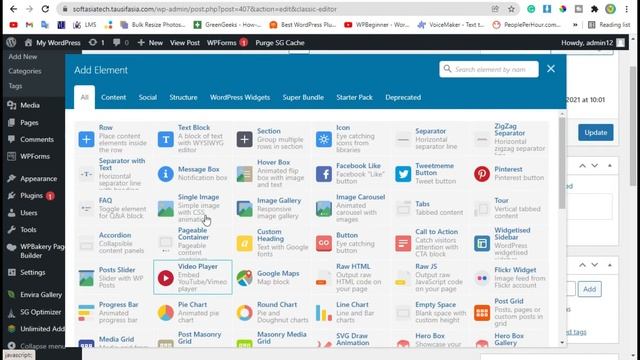Image resolution: width=640 pixels, height=360 pixels.
Task: Add the Section element
Action: 271,139
